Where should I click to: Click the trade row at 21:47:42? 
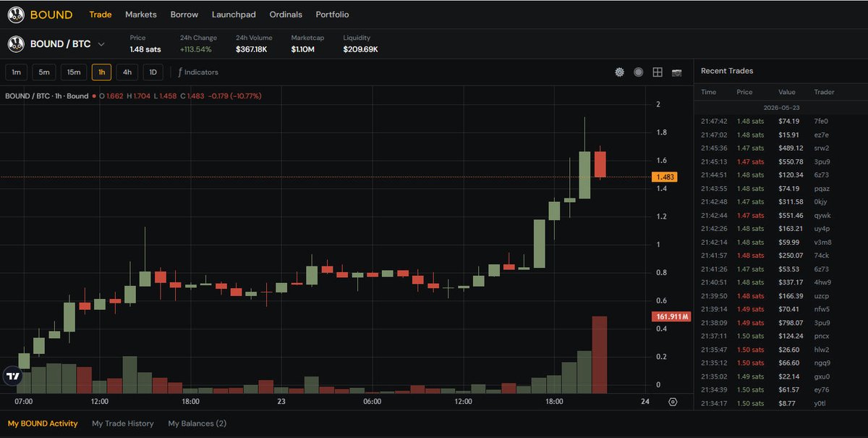[x=780, y=121]
